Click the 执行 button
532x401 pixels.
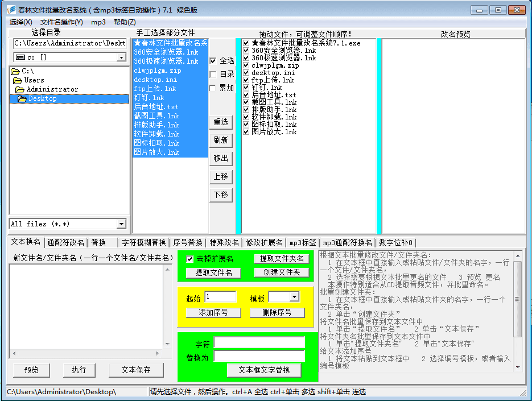(x=79, y=370)
